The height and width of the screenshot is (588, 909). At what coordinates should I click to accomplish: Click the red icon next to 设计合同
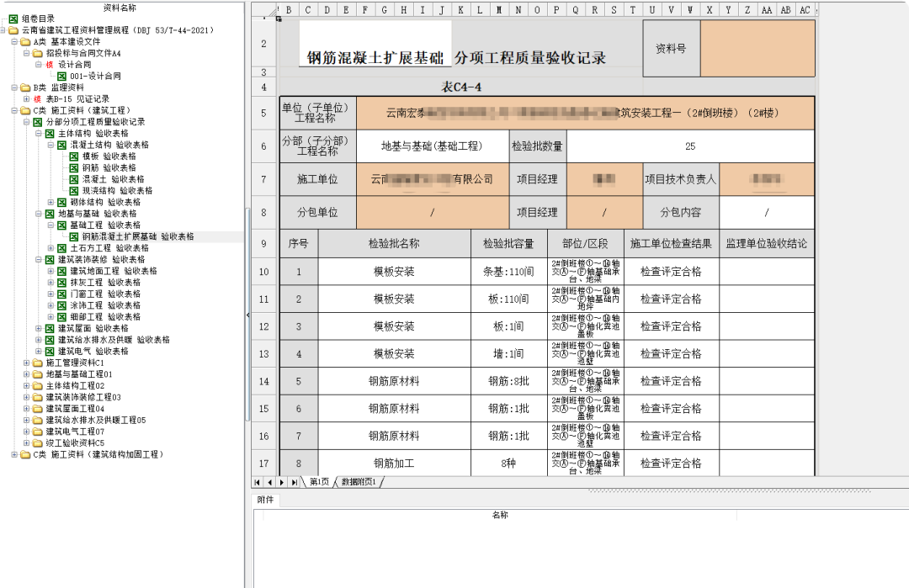(x=50, y=65)
